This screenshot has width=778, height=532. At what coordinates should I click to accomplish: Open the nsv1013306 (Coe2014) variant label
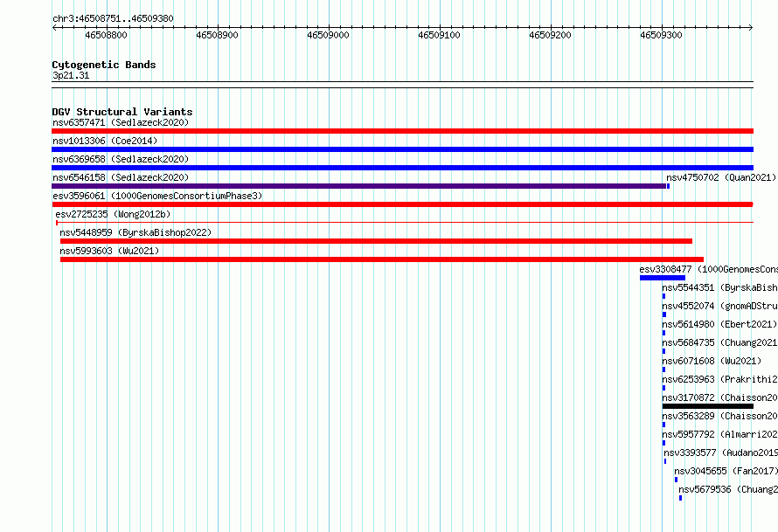pyautogui.click(x=105, y=141)
